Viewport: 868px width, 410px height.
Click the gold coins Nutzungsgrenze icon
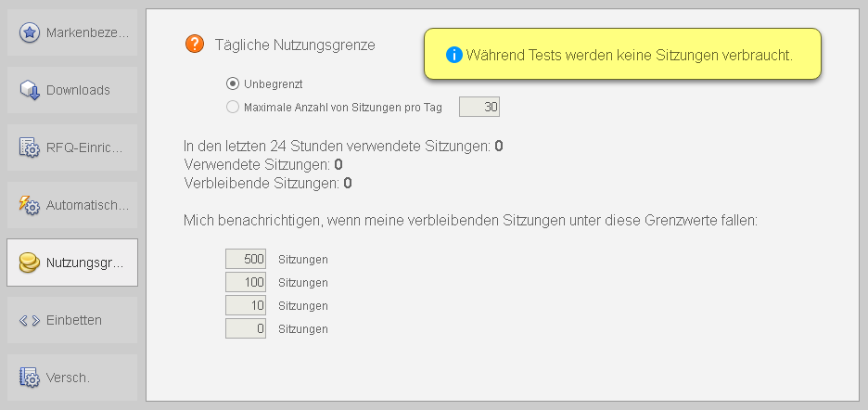pyautogui.click(x=30, y=263)
